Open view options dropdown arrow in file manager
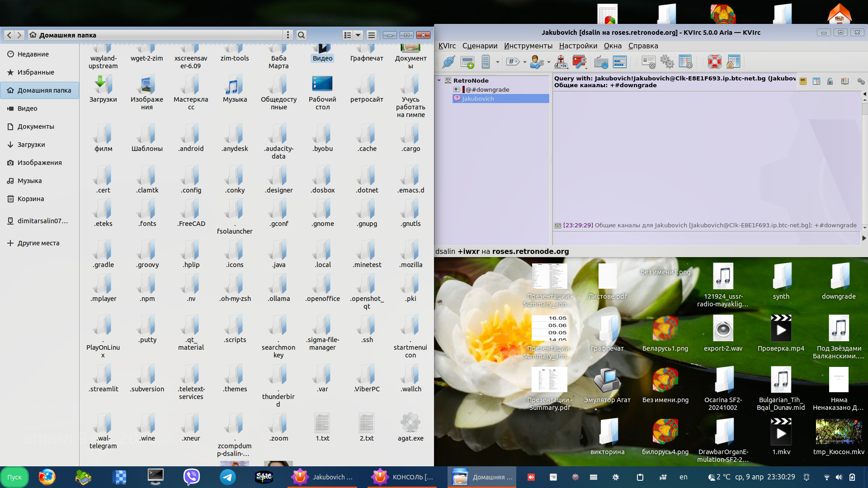Screen dimensions: 868x488 pyautogui.click(x=358, y=35)
